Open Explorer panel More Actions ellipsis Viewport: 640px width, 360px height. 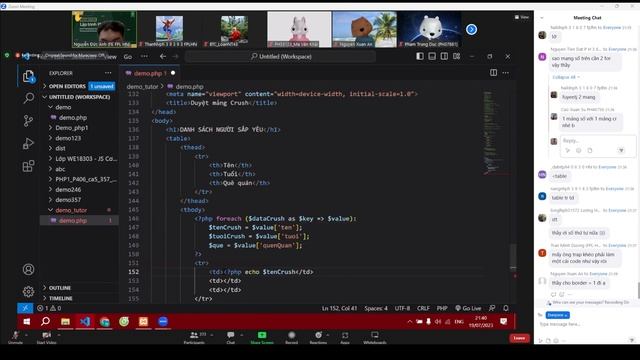point(108,73)
